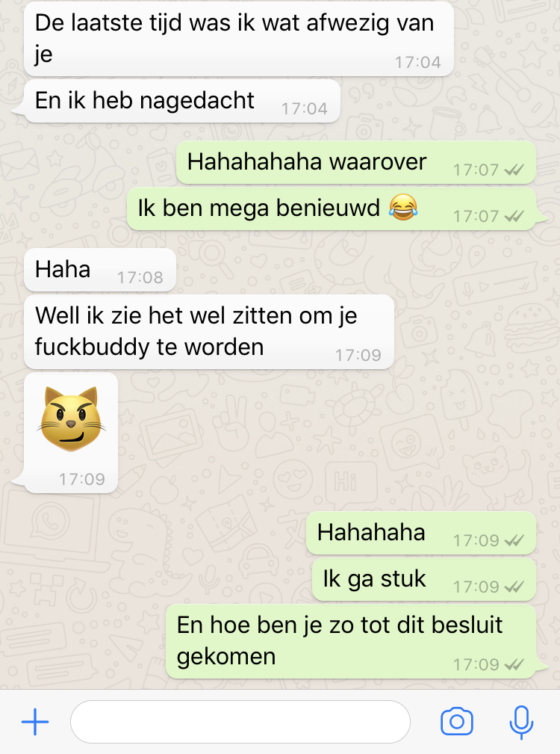Open the camera icon
This screenshot has width=560, height=754.
457,721
